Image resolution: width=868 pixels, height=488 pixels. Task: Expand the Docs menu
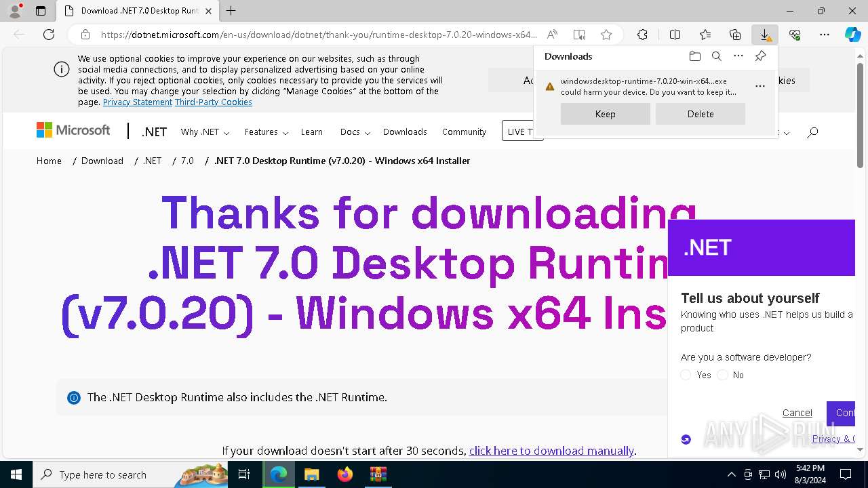[355, 132]
